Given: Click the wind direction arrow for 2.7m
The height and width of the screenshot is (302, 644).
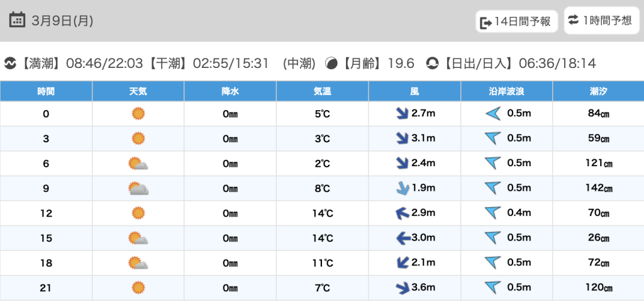Looking at the screenshot, I should coord(400,113).
